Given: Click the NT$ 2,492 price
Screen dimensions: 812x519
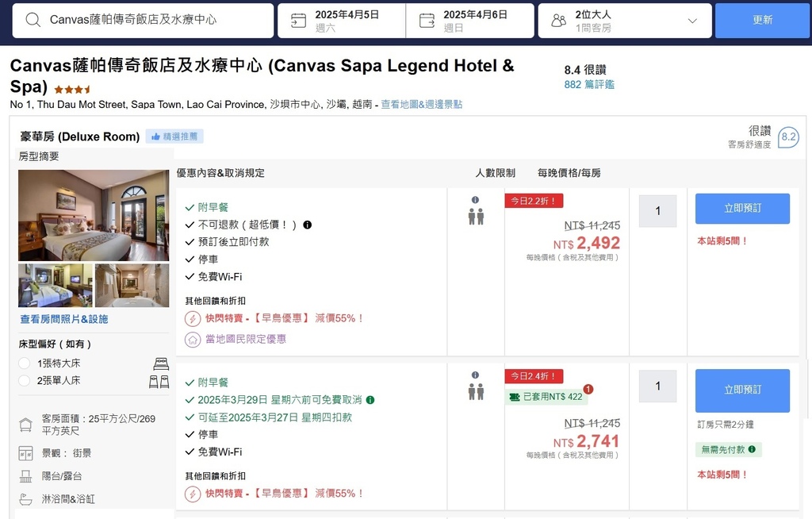Looking at the screenshot, I should click(x=586, y=243).
